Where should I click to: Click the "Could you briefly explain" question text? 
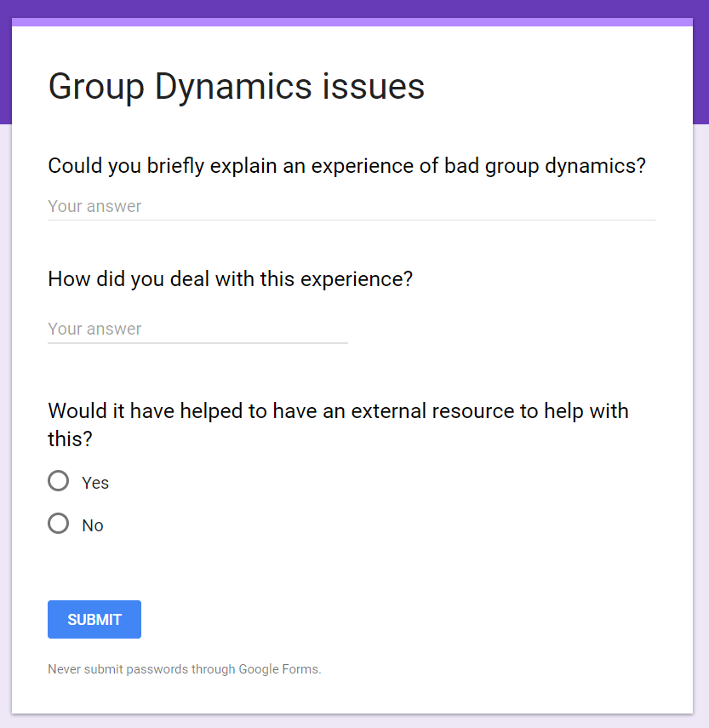click(x=346, y=166)
